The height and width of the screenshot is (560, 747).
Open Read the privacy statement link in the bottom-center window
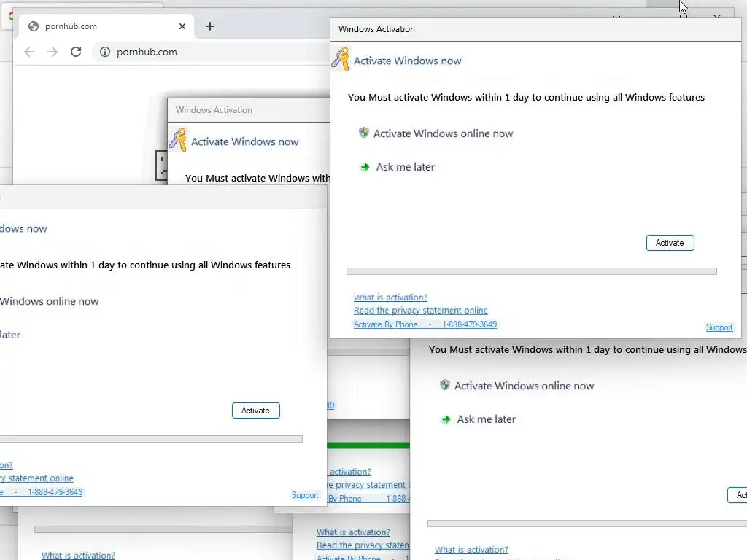[363, 545]
